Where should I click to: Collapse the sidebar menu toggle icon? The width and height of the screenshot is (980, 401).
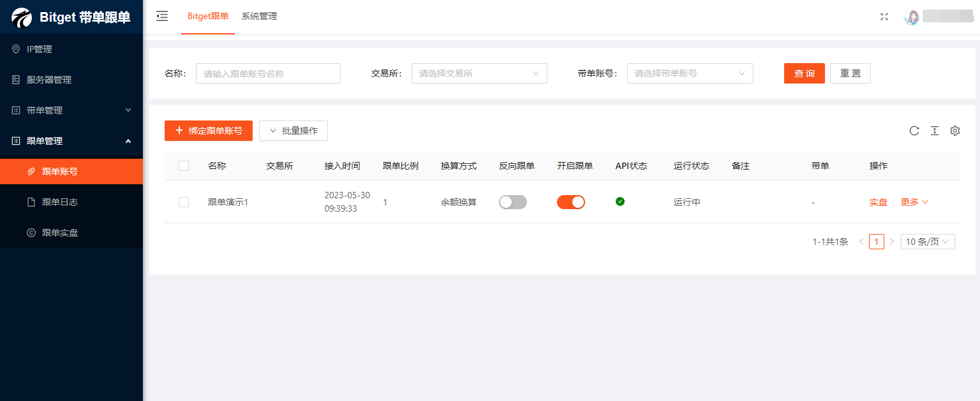(162, 17)
